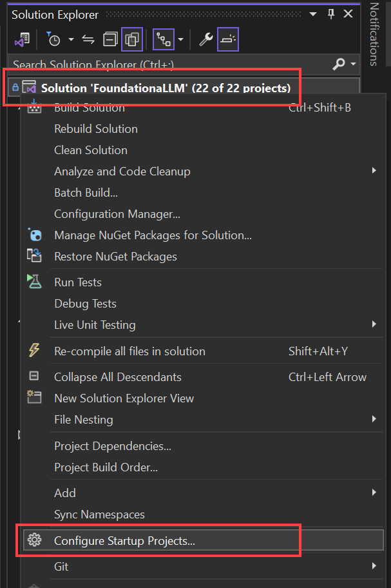Image resolution: width=391 pixels, height=588 pixels.
Task: Expand Live Unit Testing submenu arrow
Action: tap(374, 324)
